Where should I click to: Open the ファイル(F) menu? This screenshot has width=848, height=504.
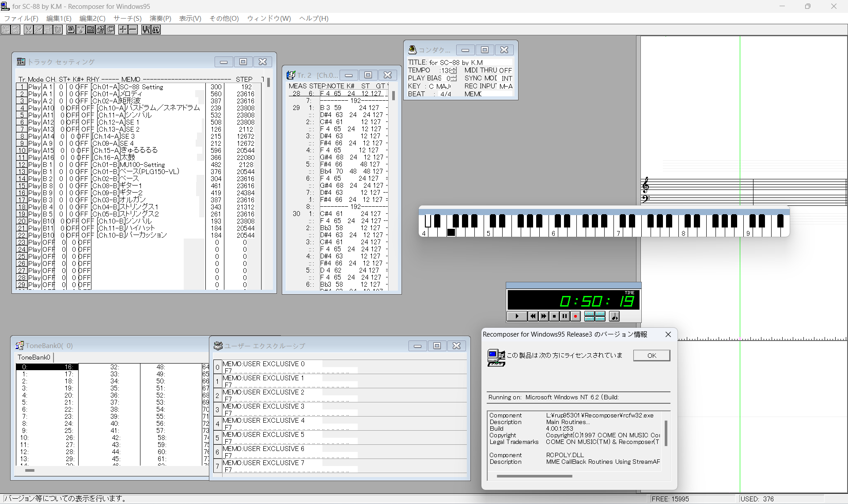pyautogui.click(x=21, y=18)
